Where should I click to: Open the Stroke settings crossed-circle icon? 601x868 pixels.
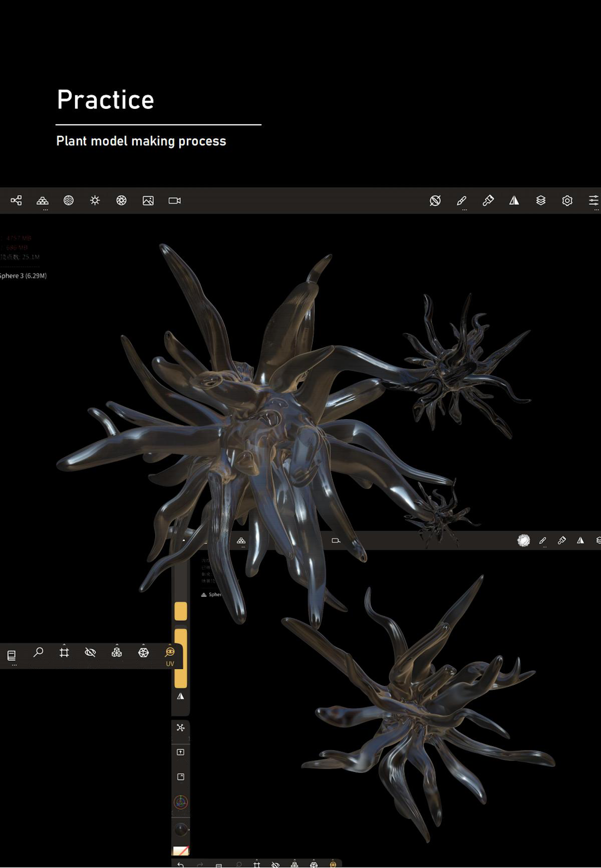(x=435, y=201)
